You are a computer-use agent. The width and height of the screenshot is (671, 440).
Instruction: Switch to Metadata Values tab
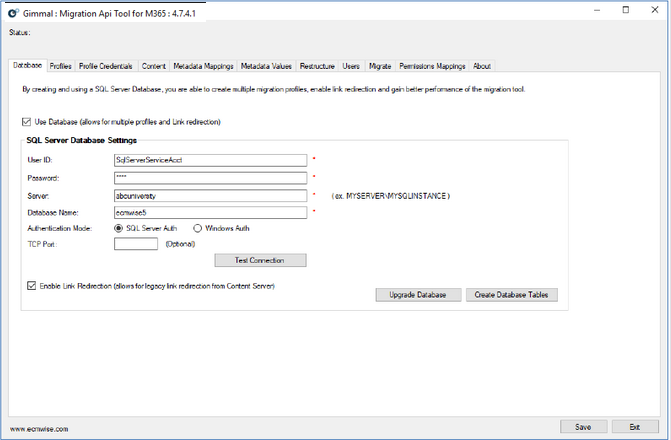click(267, 66)
